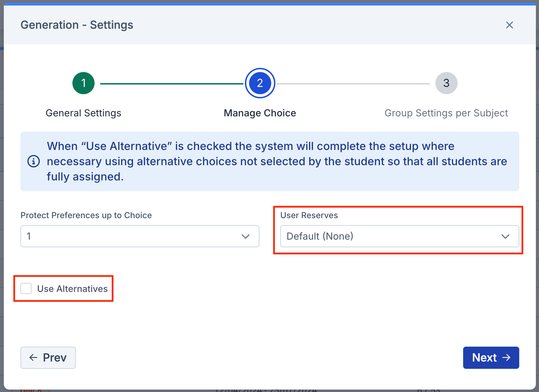Viewport: 539px width, 392px height.
Task: Select Manage Choice step label
Action: click(x=260, y=113)
